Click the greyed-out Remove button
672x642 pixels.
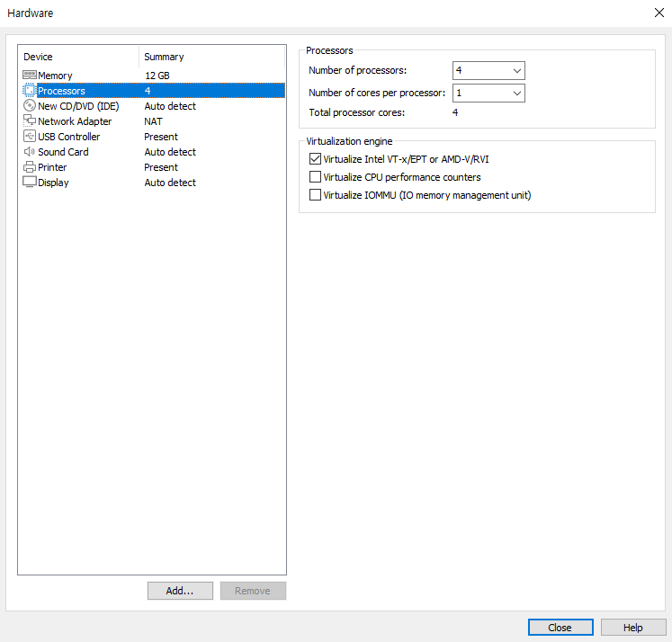[x=253, y=591]
